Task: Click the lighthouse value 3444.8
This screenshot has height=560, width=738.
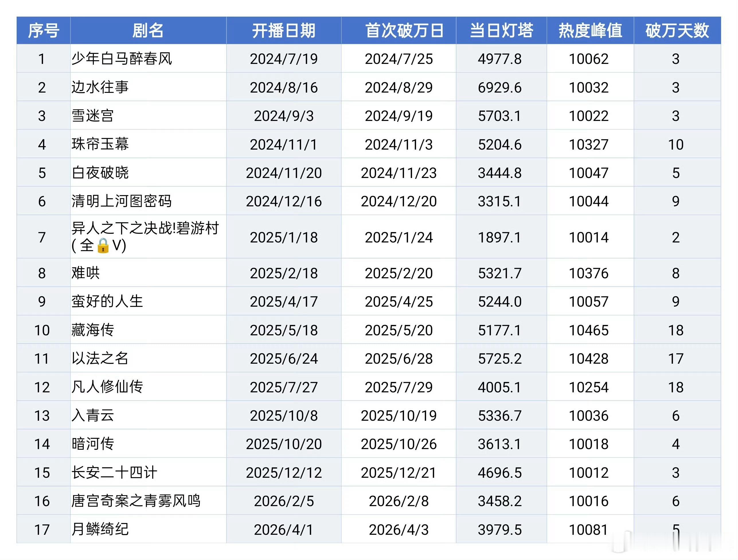Action: pos(499,173)
